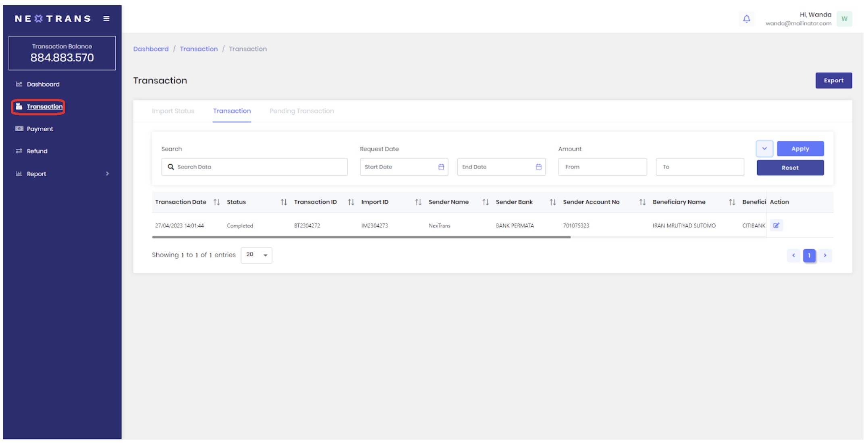Click the notification bell icon
This screenshot has width=868, height=443.
coord(746,19)
